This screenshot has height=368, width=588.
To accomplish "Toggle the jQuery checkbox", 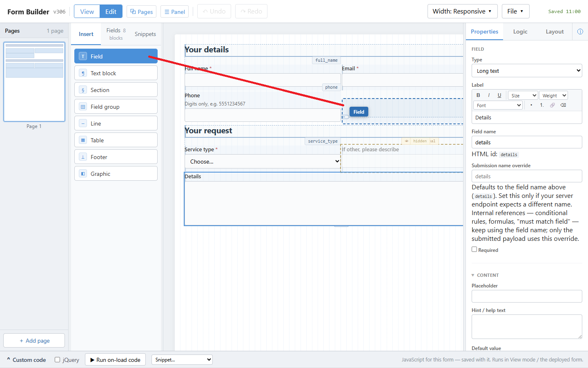I will click(58, 360).
